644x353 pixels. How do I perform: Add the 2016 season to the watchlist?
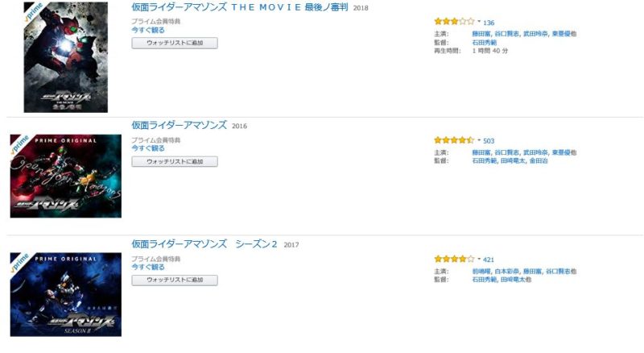point(175,162)
